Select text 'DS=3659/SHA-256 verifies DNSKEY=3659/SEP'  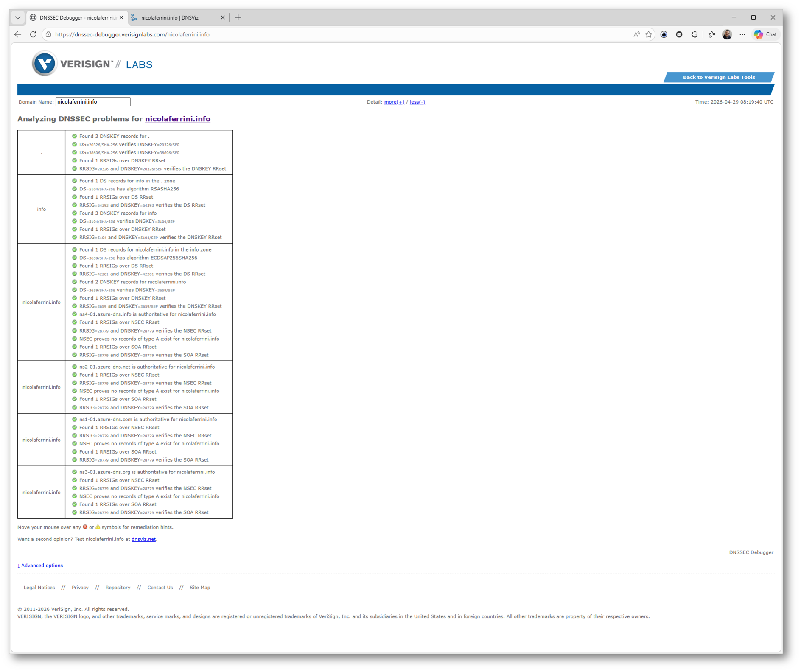pos(127,290)
